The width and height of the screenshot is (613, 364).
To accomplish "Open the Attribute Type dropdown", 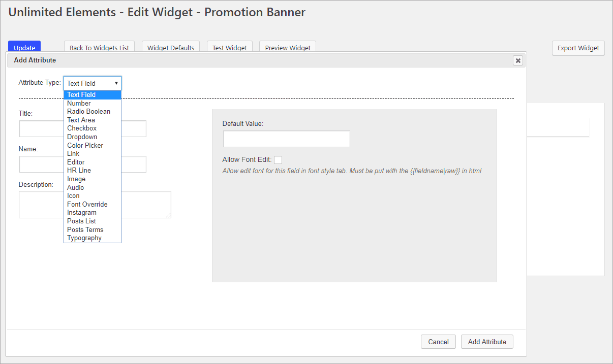I will click(93, 83).
